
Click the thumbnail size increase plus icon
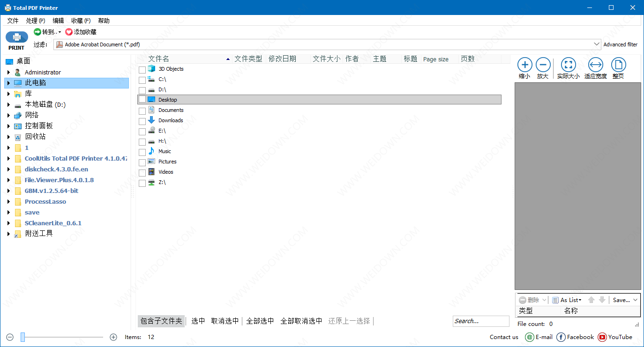tap(113, 337)
